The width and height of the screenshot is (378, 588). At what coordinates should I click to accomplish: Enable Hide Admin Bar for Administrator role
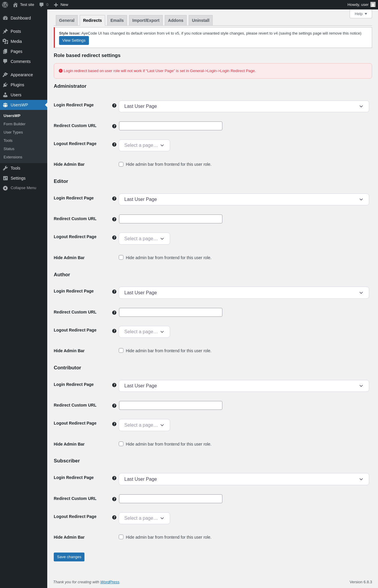tap(121, 164)
